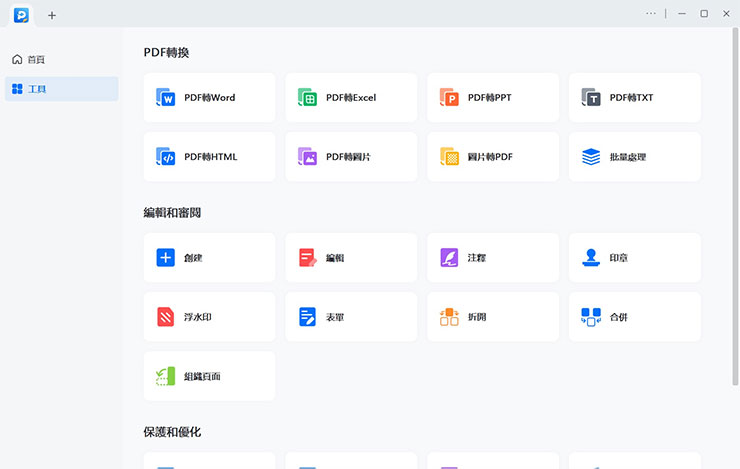Click the 組織頁面 label text
Screen dimensions: 740x469
point(202,376)
